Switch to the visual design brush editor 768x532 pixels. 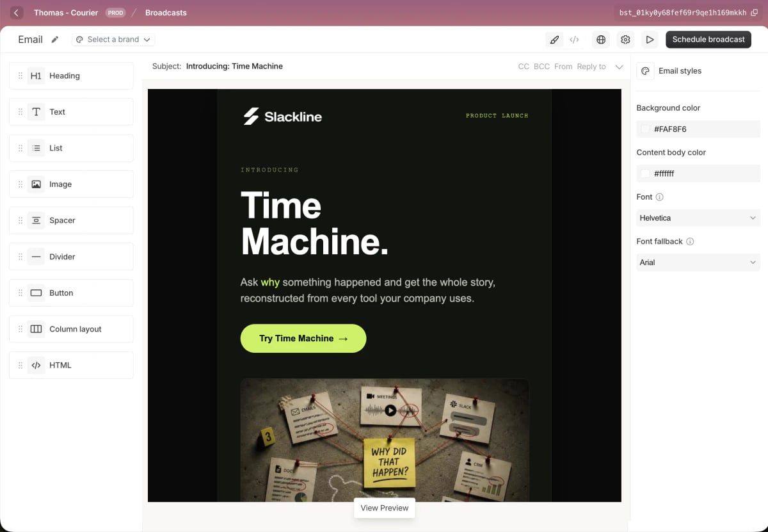coord(554,40)
